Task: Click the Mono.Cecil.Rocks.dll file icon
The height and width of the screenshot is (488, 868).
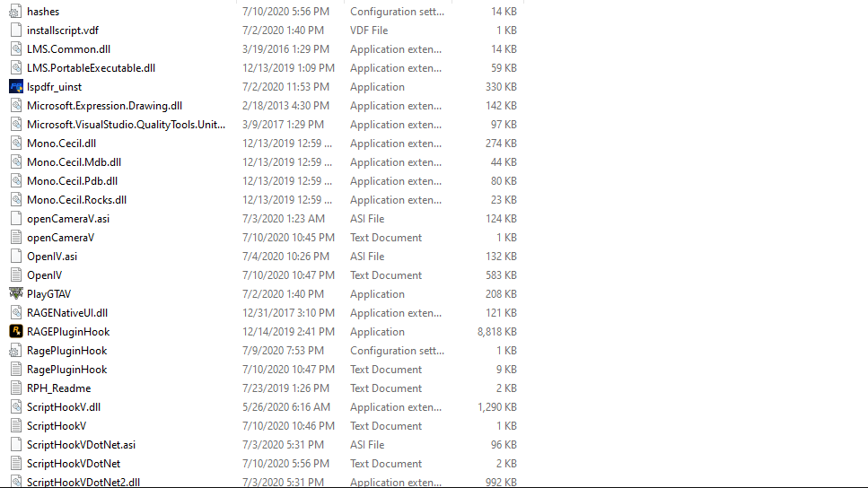Action: (15, 199)
